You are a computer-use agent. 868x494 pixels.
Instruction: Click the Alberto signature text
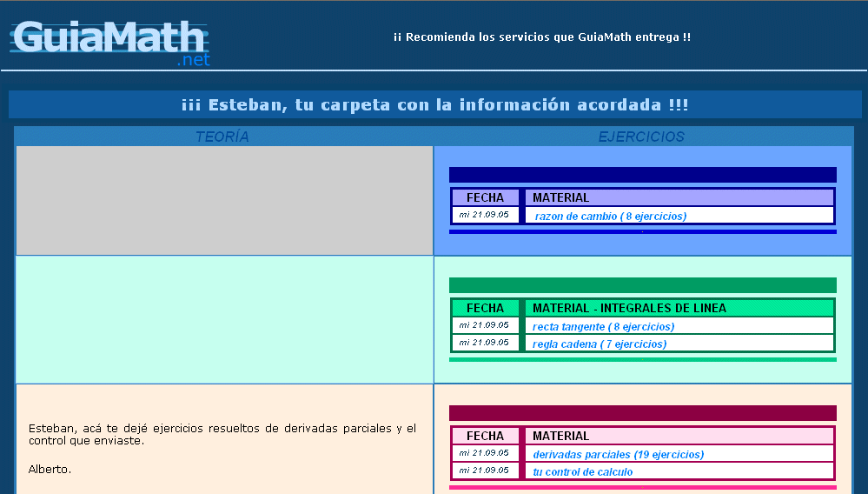[x=50, y=469]
